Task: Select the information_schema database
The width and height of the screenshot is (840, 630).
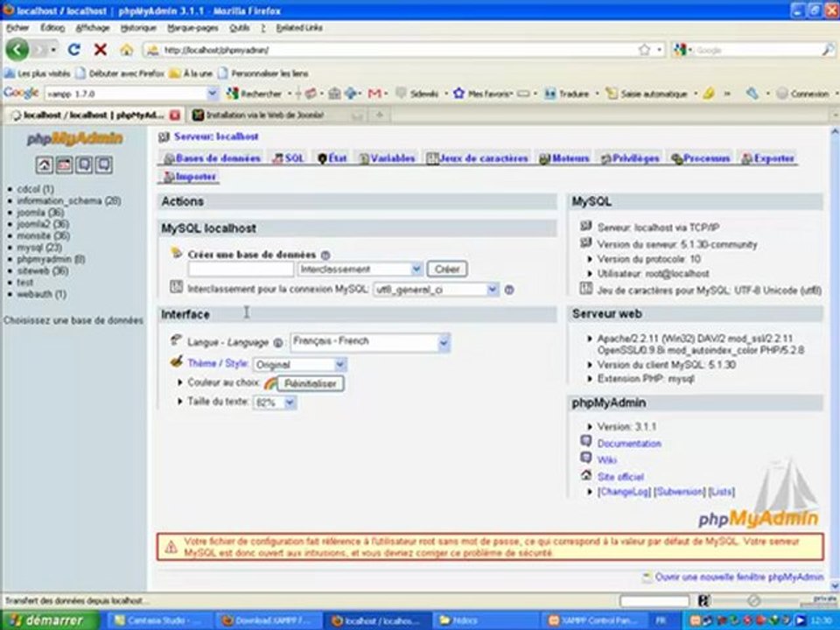Action: coord(68,201)
